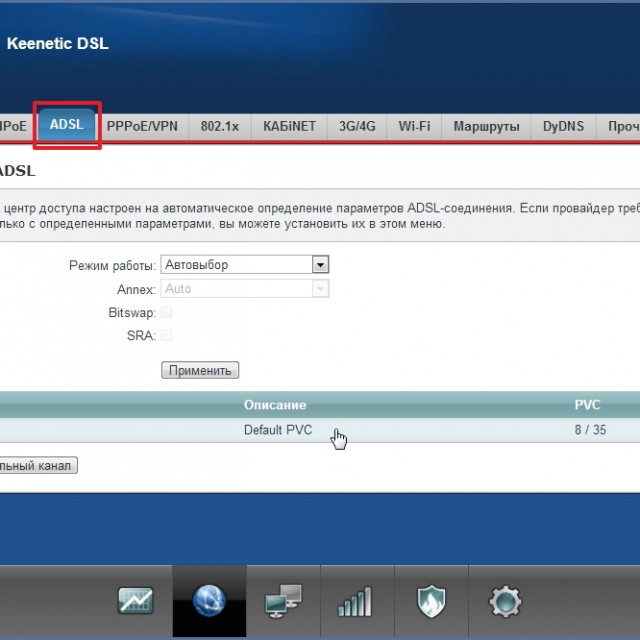
Task: Select the ADSL tab
Action: [67, 124]
